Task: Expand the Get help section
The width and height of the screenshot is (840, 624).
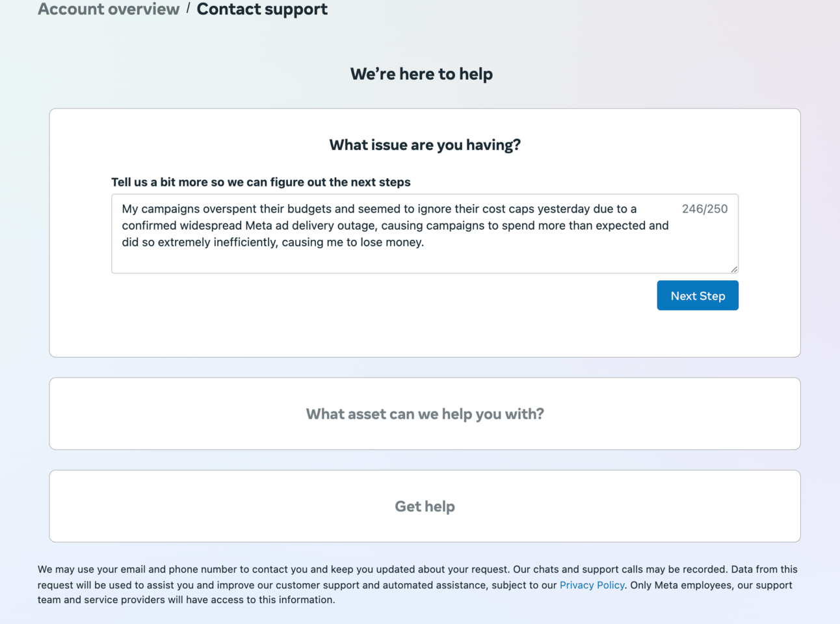Action: coord(425,506)
